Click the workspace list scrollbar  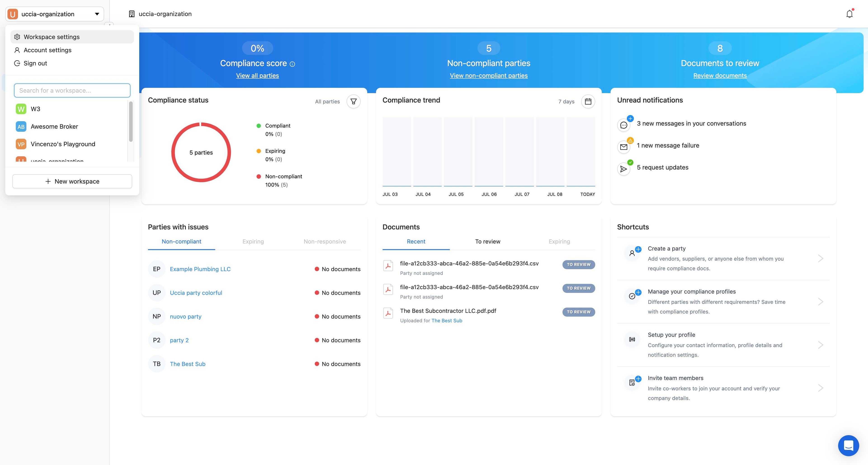pyautogui.click(x=131, y=122)
